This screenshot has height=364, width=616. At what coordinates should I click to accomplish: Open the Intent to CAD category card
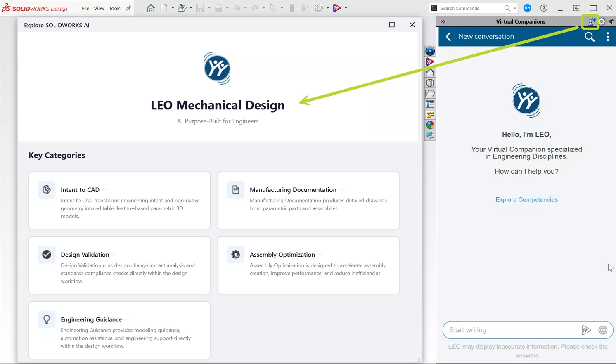pos(119,201)
